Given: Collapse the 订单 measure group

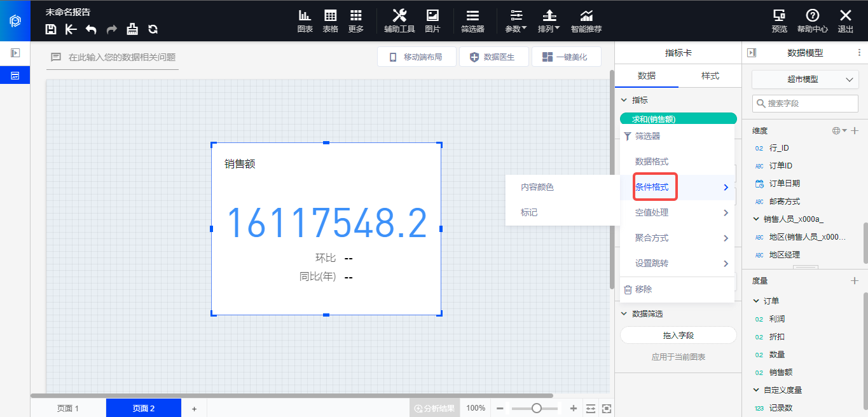Looking at the screenshot, I should coord(756,301).
